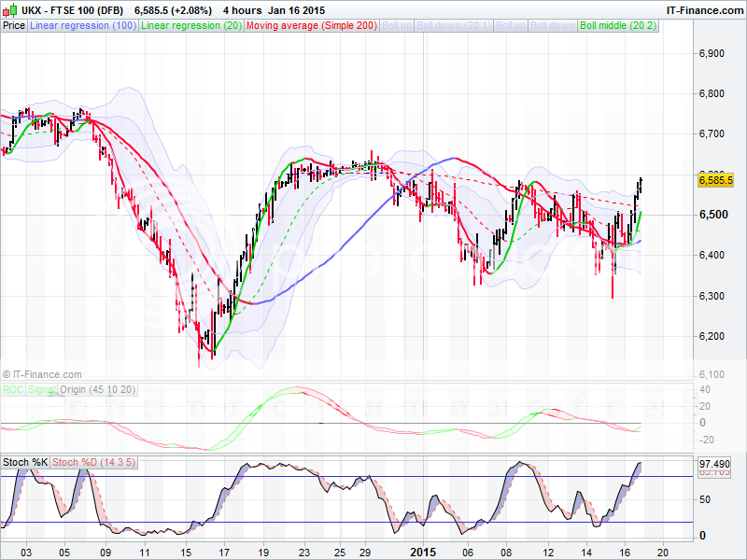Select the Stoch %D (14 3 5) label

93,462
